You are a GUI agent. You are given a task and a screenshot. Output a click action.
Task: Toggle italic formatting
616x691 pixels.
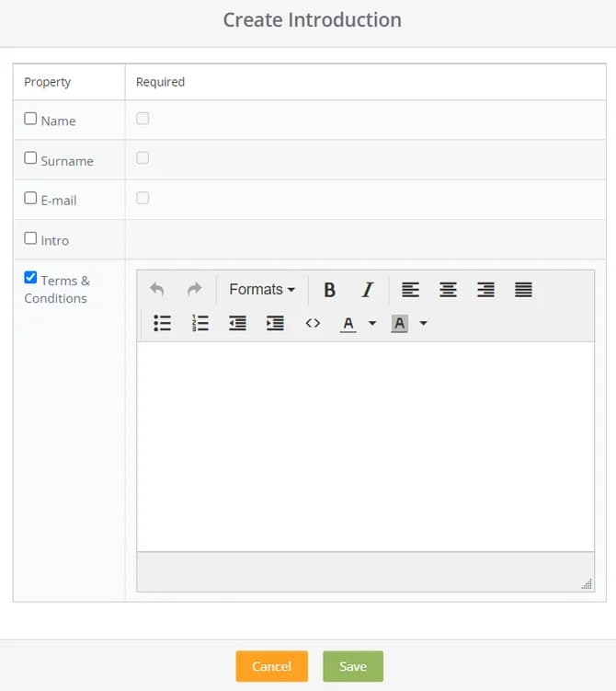(367, 290)
